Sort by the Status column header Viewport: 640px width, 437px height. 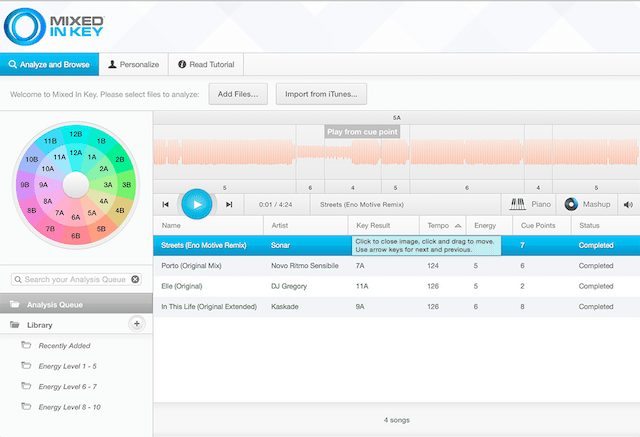tap(605, 226)
